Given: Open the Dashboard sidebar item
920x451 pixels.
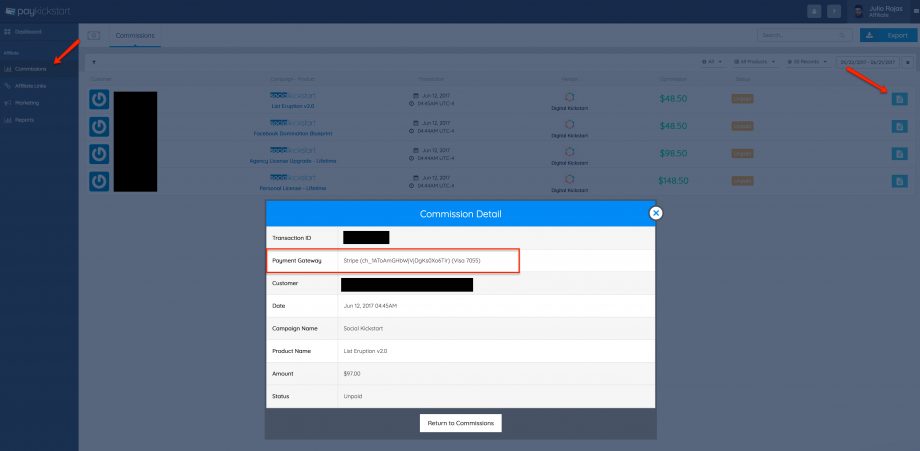Looking at the screenshot, I should tap(27, 34).
